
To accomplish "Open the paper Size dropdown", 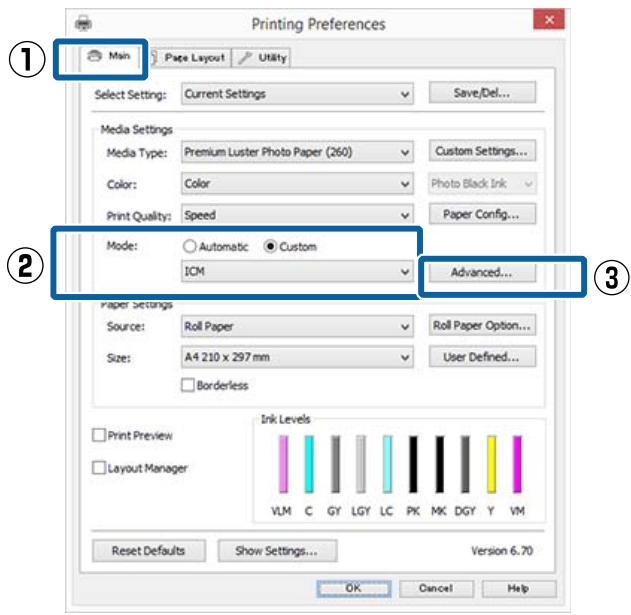I will (x=297, y=357).
